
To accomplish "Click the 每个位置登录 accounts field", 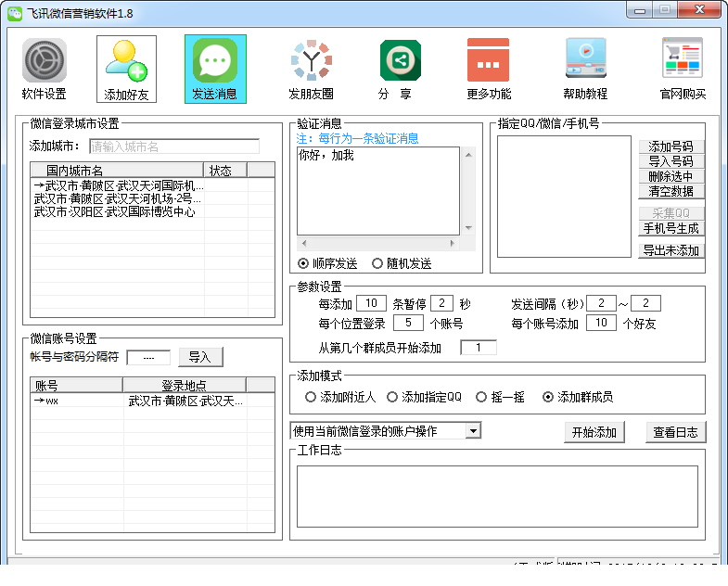I will 408,323.
